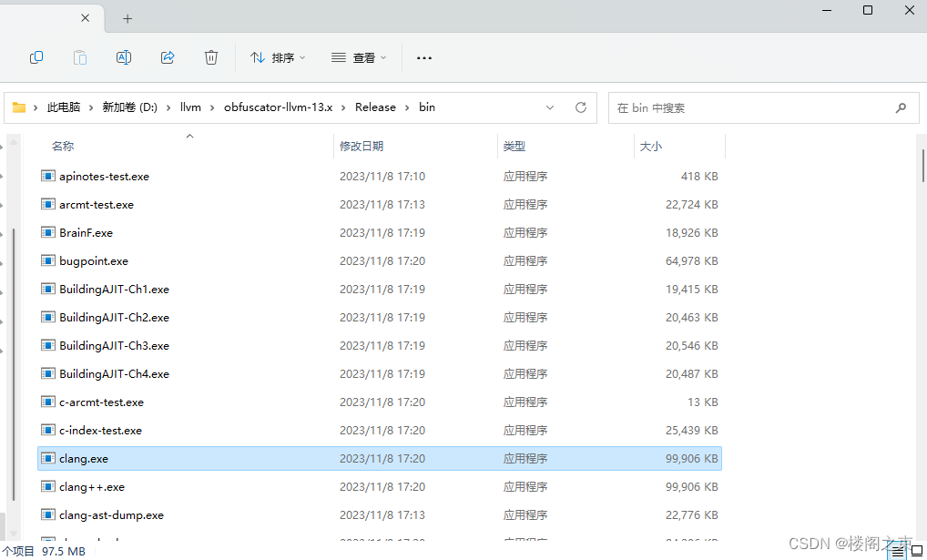927x560 pixels.
Task: Navigate to the Release folder via breadcrumb
Action: 375,107
